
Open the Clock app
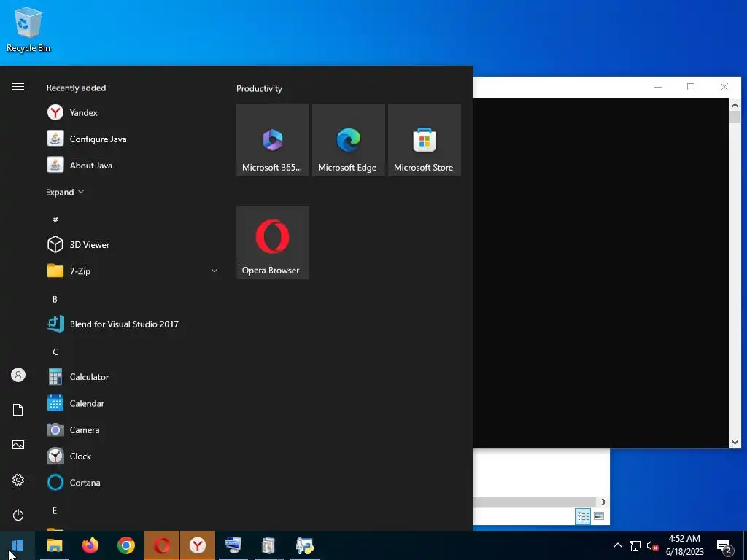pyautogui.click(x=132, y=456)
